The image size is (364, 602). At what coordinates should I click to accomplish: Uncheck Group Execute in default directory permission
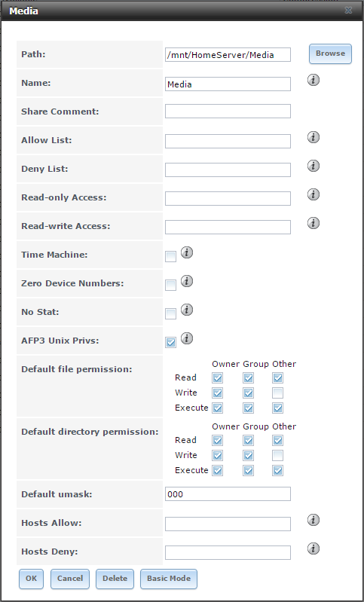point(248,470)
